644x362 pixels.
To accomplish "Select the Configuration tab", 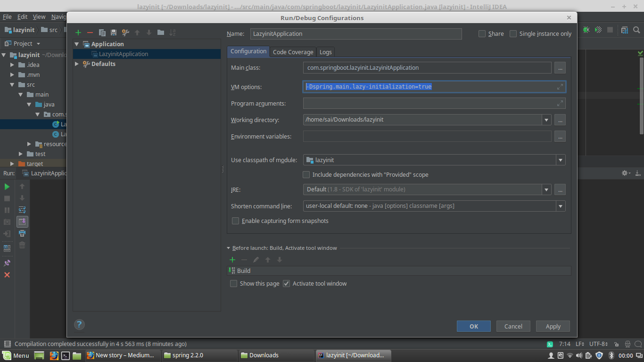I will pyautogui.click(x=248, y=51).
